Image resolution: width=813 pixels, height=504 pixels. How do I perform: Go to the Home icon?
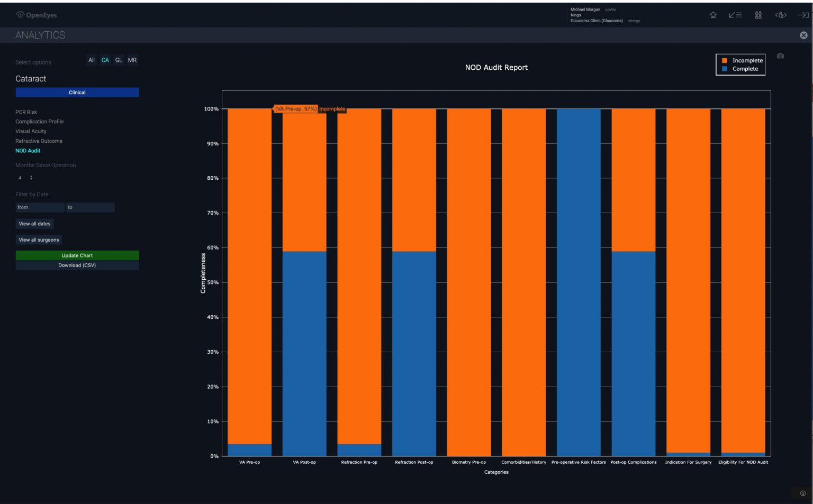point(713,15)
